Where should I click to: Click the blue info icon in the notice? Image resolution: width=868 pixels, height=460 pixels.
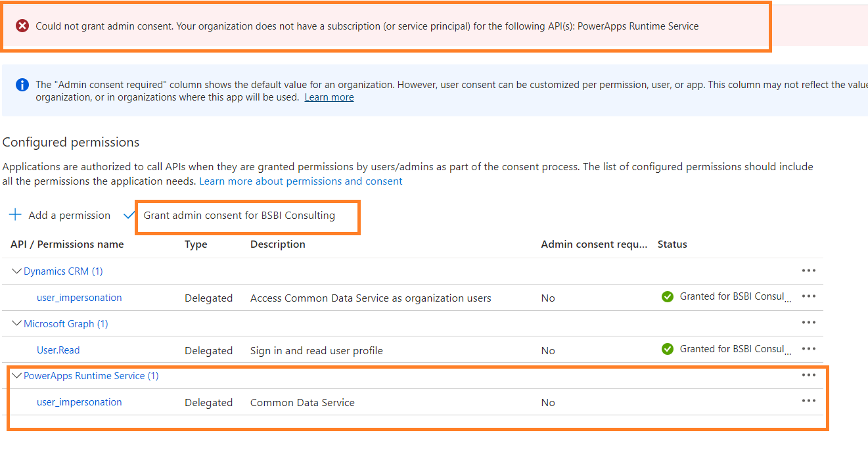pos(22,85)
